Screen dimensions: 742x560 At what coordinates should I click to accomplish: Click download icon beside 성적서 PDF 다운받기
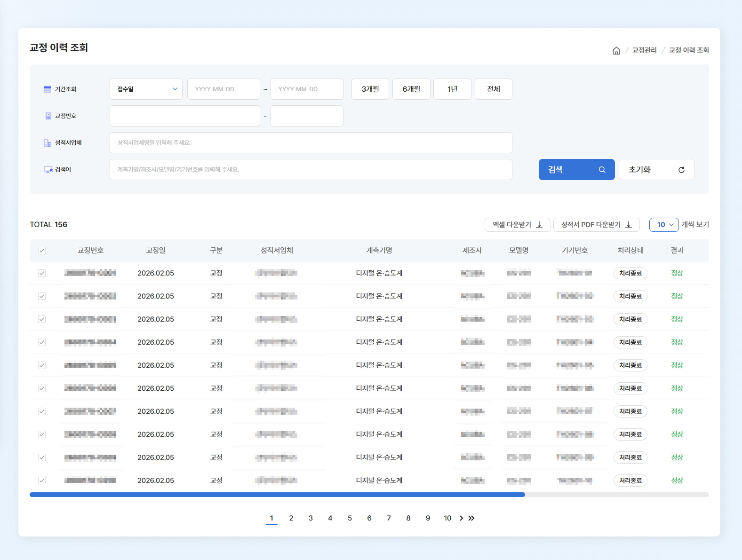(629, 225)
